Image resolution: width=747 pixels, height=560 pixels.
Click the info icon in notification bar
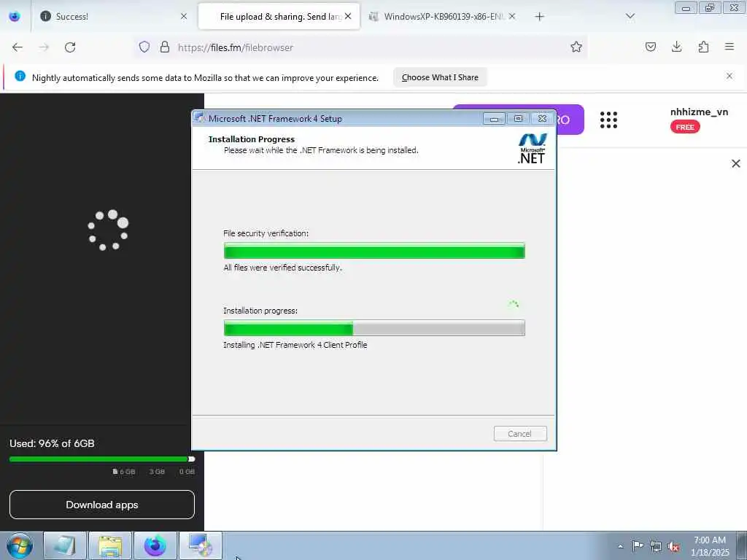click(20, 76)
